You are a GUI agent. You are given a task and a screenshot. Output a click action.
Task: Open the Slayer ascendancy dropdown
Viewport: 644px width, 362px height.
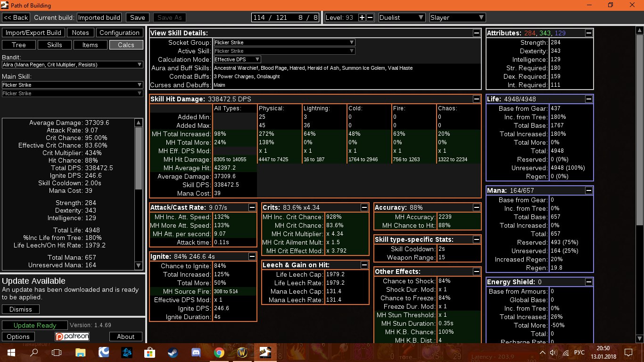(457, 17)
